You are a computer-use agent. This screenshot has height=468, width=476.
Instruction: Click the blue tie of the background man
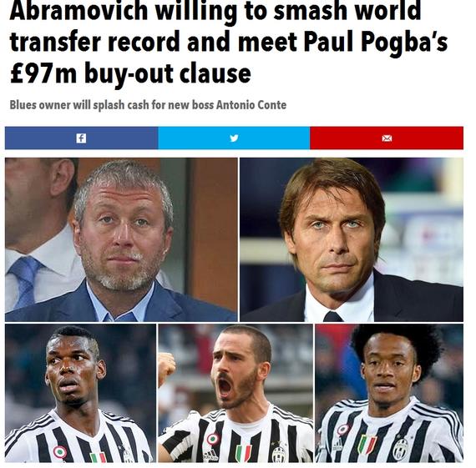pyautogui.click(x=24, y=280)
